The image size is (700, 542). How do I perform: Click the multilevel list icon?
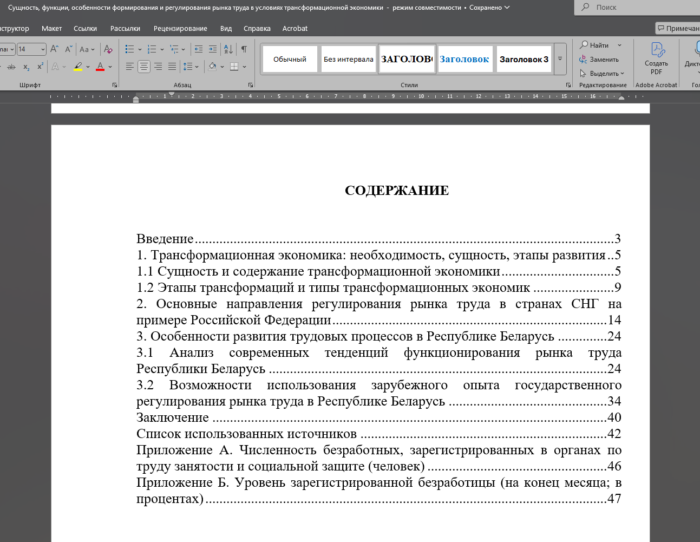(174, 49)
